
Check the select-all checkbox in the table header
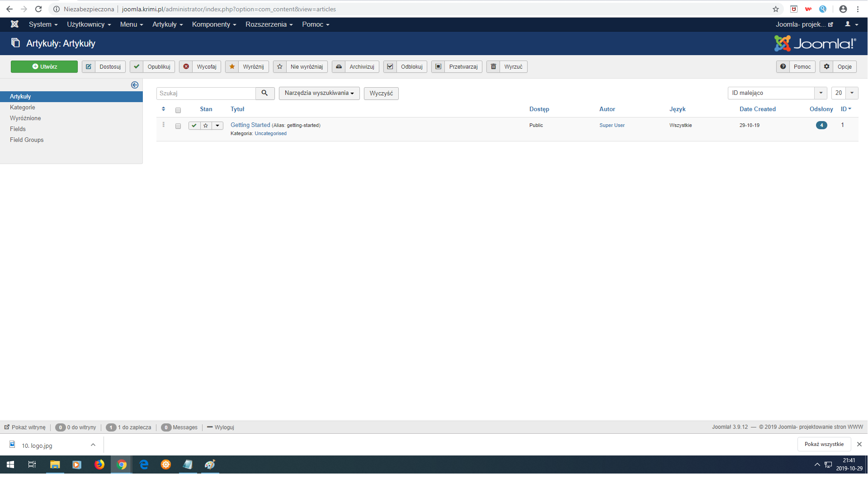coord(178,110)
